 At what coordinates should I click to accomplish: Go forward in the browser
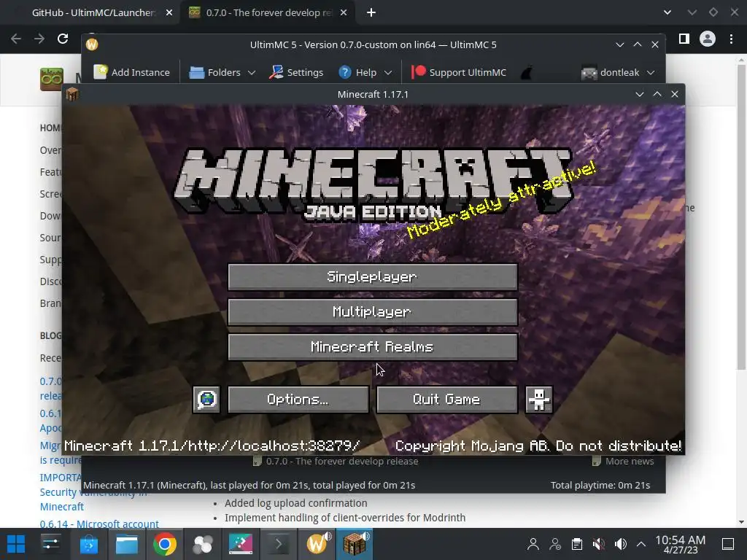click(x=39, y=39)
